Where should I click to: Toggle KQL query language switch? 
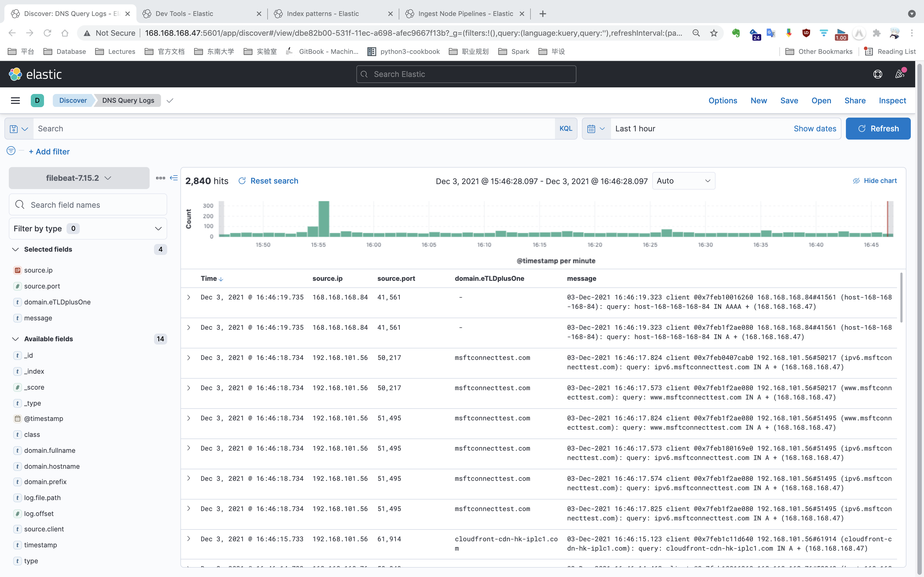[565, 129]
